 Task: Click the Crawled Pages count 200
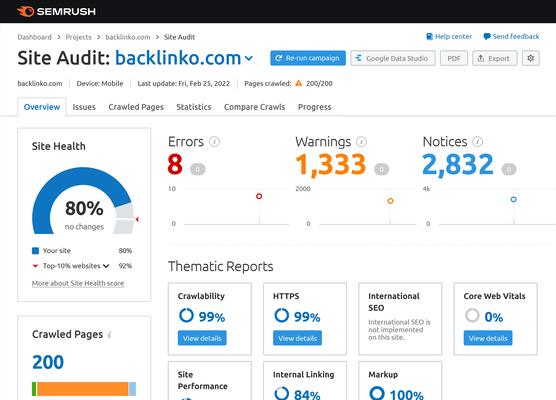click(48, 362)
